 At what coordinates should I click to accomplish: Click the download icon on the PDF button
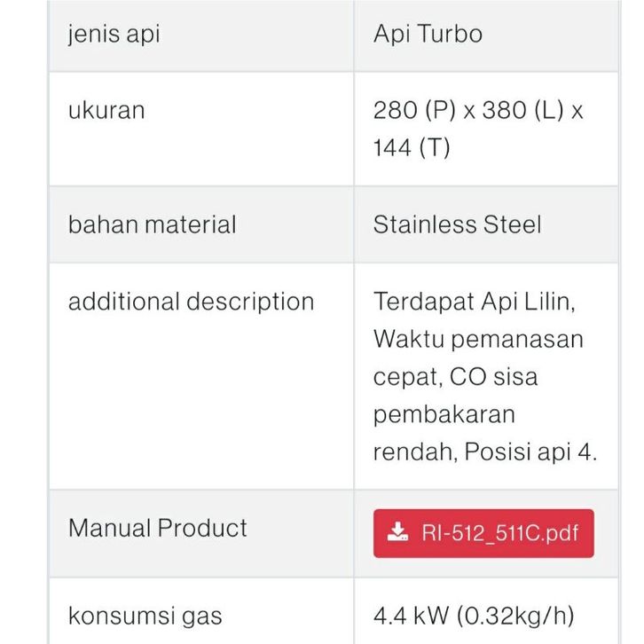pyautogui.click(x=397, y=533)
